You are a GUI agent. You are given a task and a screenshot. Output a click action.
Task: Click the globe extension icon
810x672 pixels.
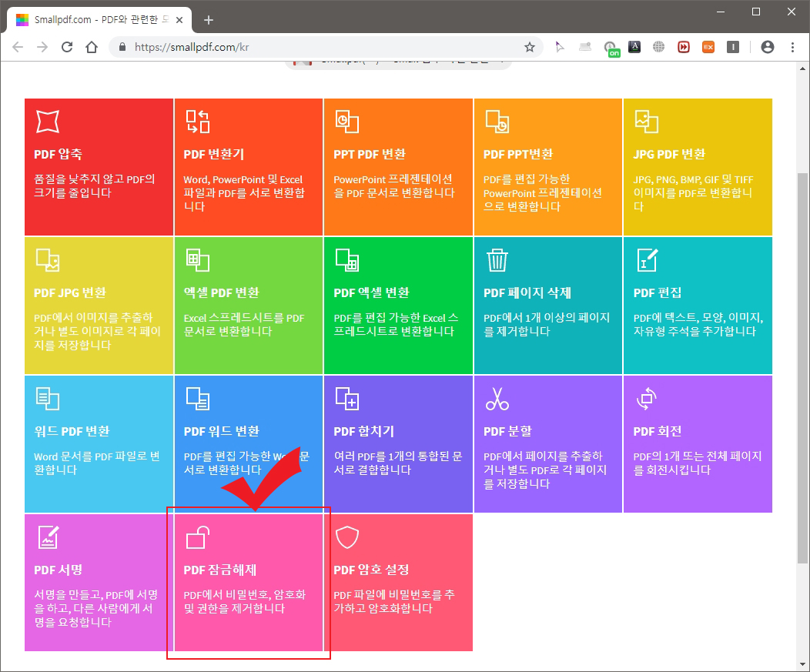[658, 47]
